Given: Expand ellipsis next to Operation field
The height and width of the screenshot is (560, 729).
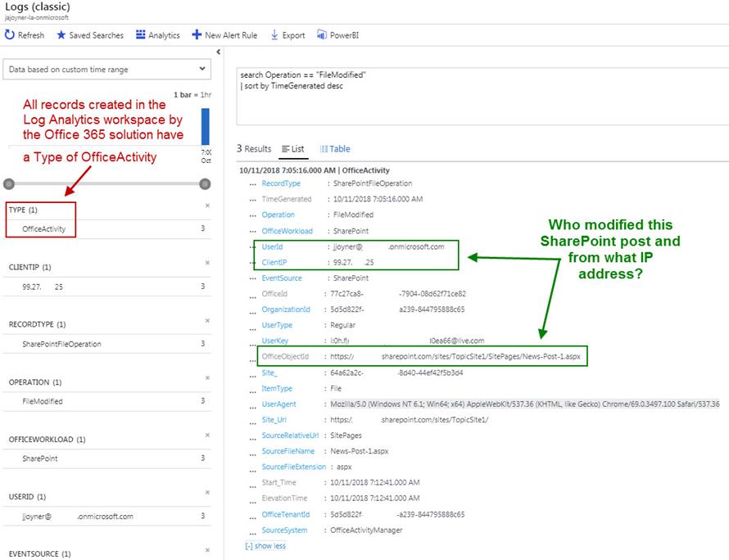Looking at the screenshot, I should (x=253, y=215).
